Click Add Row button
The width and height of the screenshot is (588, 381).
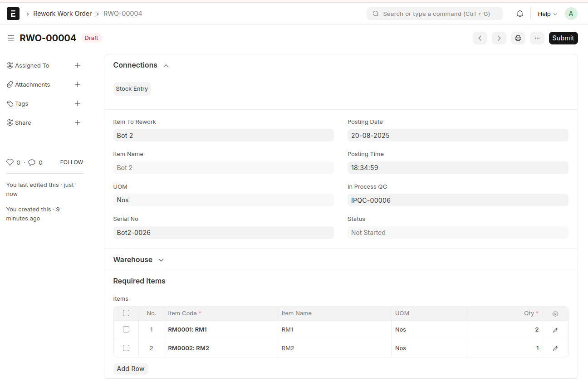[x=131, y=369]
